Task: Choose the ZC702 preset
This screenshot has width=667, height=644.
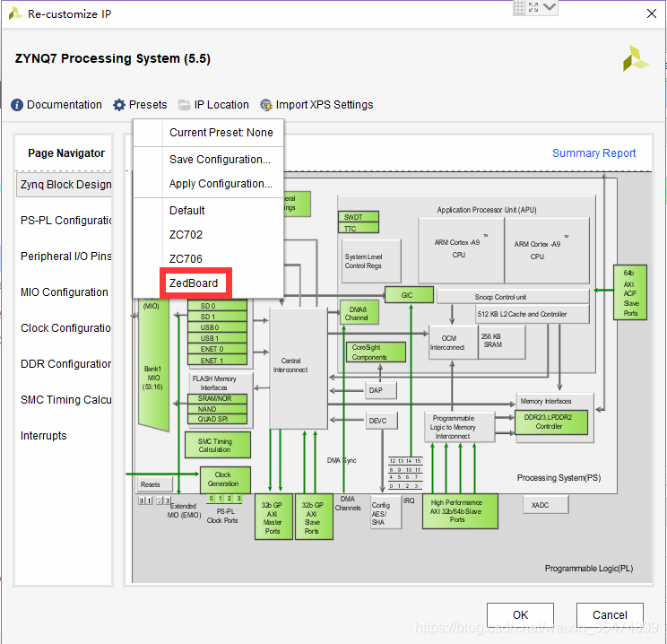Action: [208, 234]
